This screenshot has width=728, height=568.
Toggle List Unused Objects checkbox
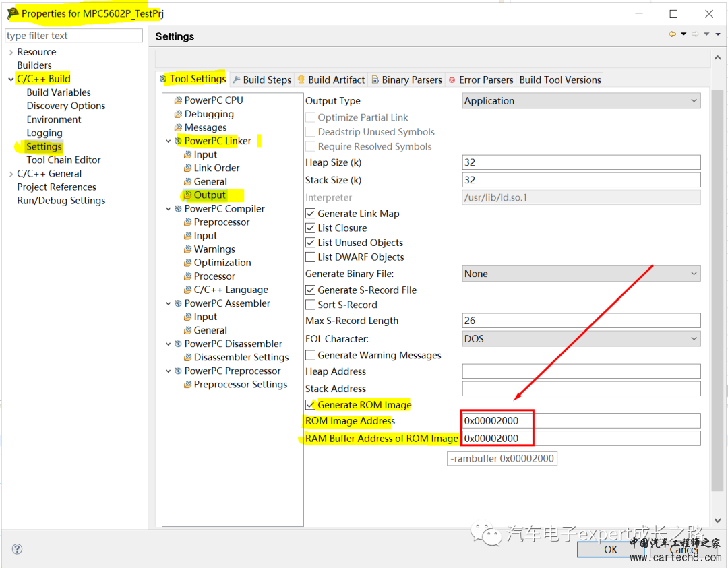point(311,243)
